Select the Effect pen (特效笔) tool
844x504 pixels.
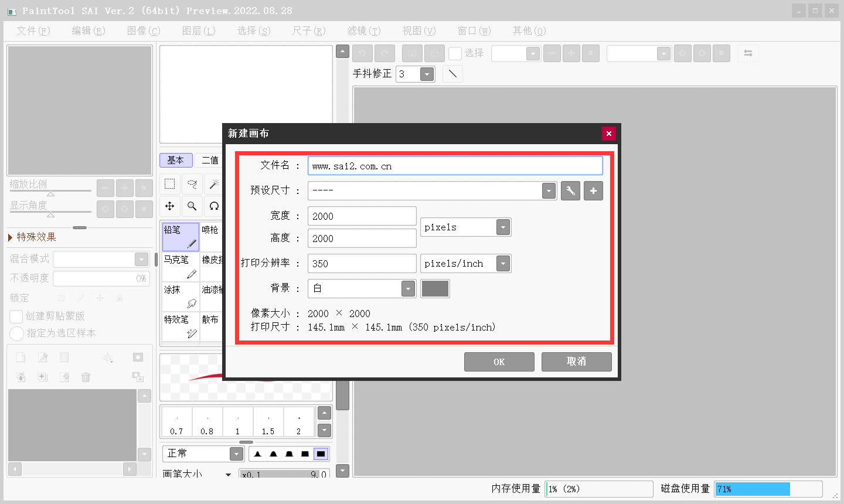click(181, 326)
